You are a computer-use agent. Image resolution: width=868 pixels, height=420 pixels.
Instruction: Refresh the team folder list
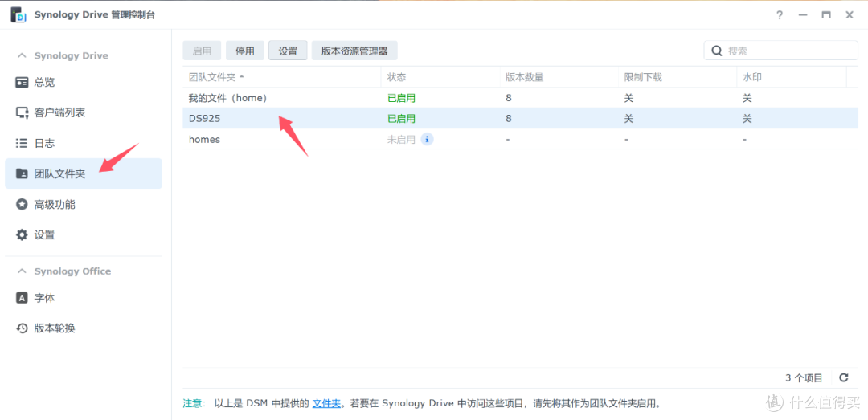coord(844,378)
